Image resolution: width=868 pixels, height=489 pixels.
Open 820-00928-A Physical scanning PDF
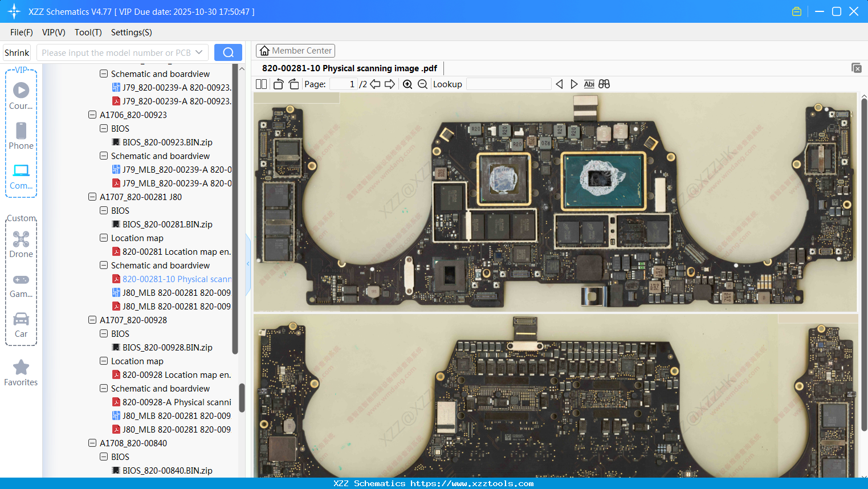pyautogui.click(x=172, y=402)
